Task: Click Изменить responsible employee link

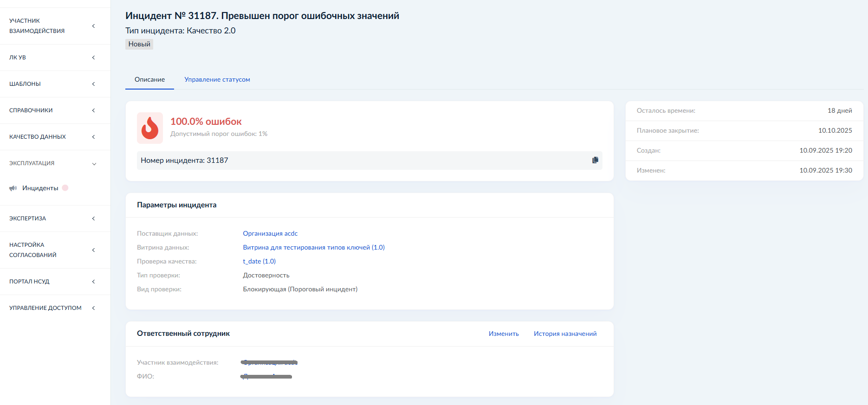Action: click(x=504, y=334)
